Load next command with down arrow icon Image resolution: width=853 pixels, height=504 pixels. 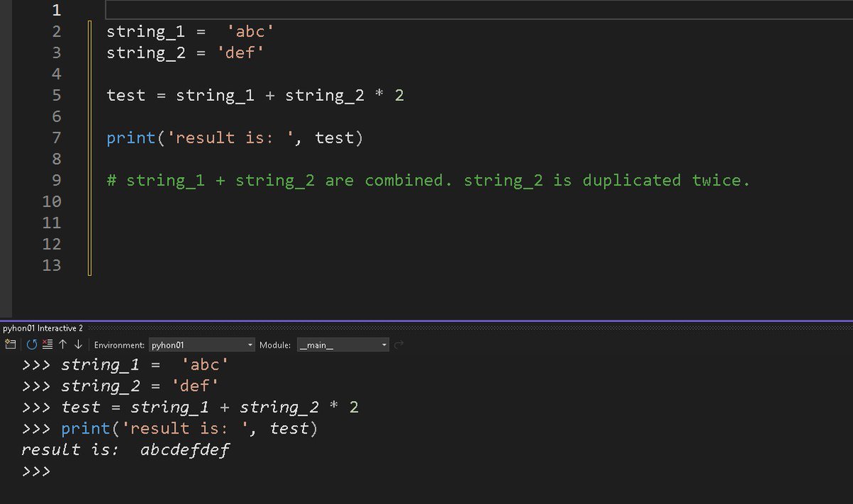(x=78, y=344)
